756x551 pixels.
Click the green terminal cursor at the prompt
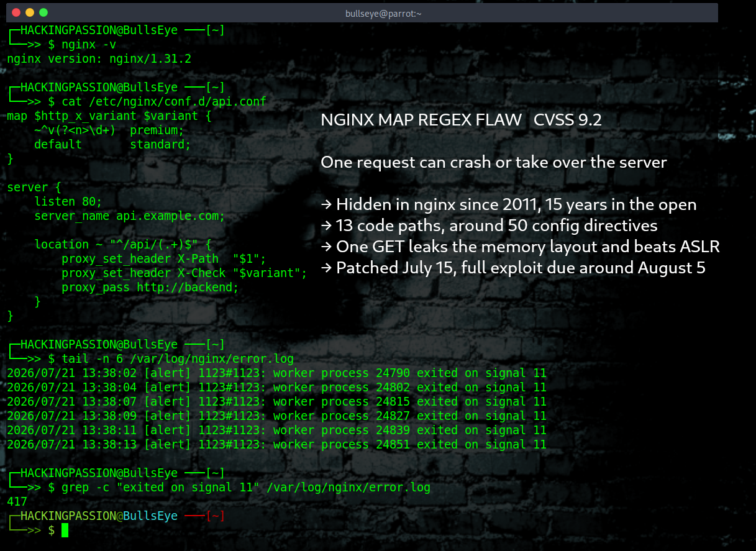coord(65,531)
